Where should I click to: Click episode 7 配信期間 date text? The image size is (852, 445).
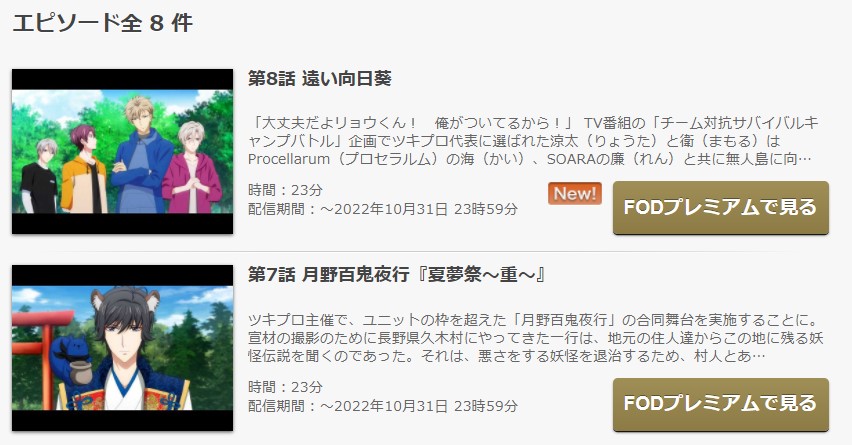tap(383, 406)
